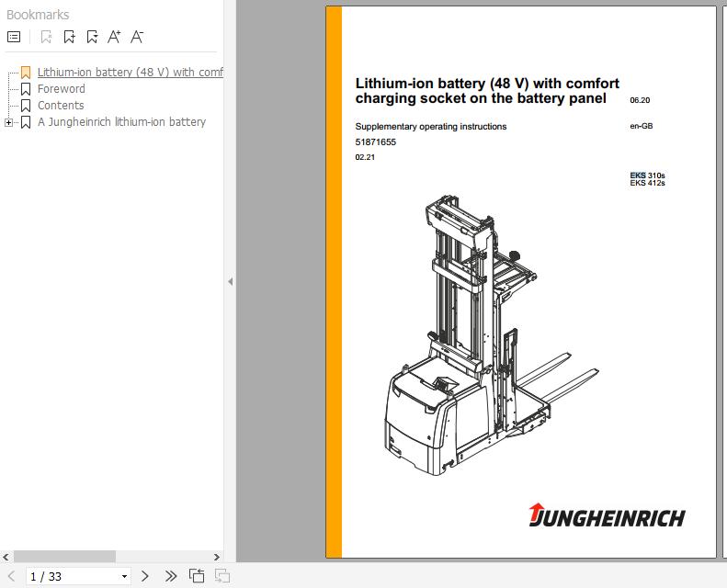
Task: Open the Foreword bookmark
Action: pos(62,88)
